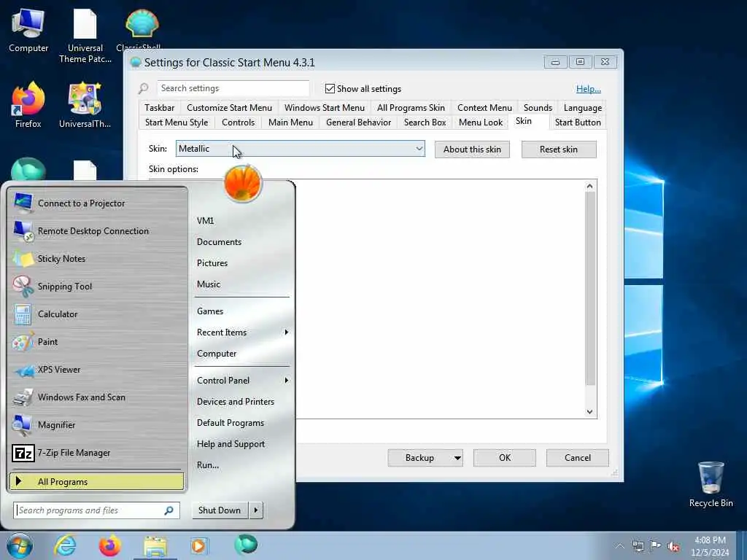Open the Sticky Notes icon
Viewport: 747px width, 560px height.
point(23,259)
